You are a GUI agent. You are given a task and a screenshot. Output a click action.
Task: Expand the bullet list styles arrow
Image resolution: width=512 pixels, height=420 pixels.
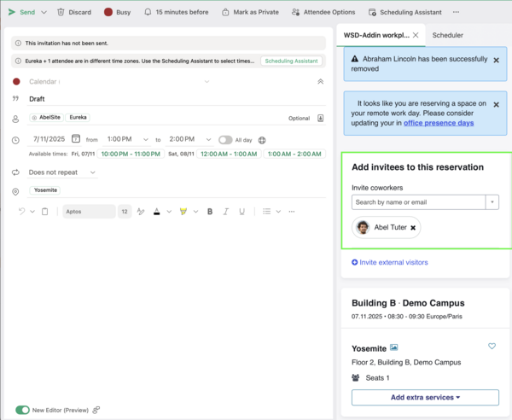[278, 212]
